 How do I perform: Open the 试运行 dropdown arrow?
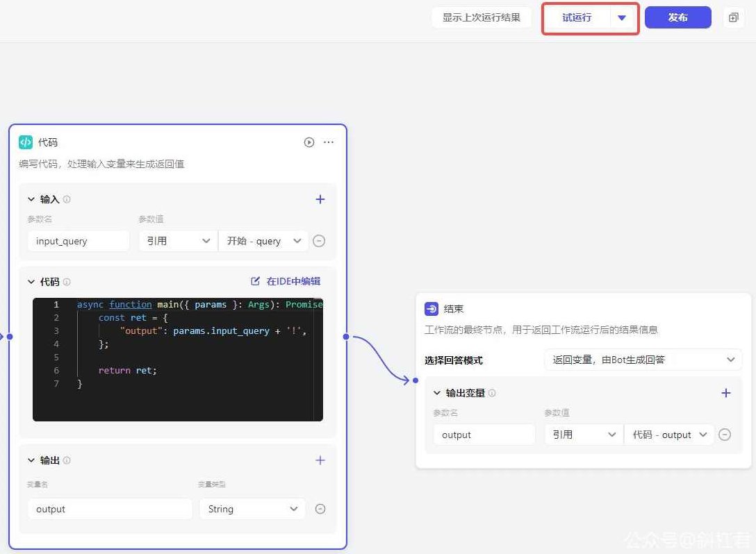click(x=622, y=18)
